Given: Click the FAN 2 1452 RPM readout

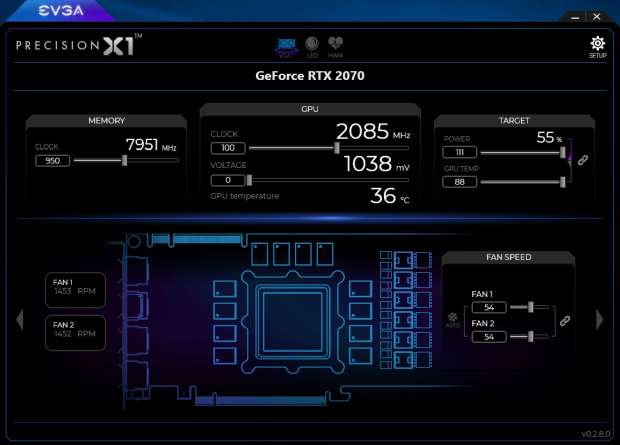Looking at the screenshot, I should coord(76,333).
